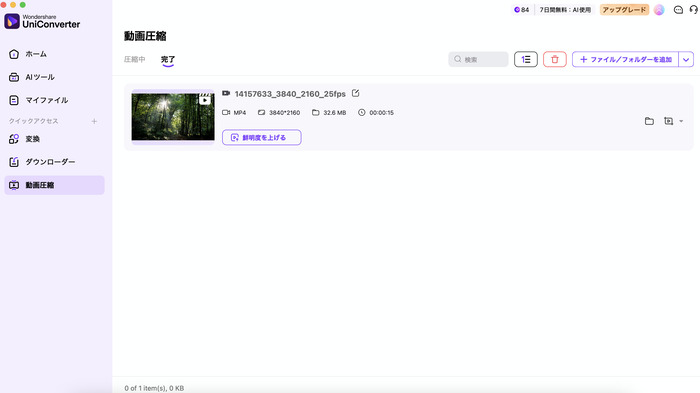Click the 検索 search field

478,59
